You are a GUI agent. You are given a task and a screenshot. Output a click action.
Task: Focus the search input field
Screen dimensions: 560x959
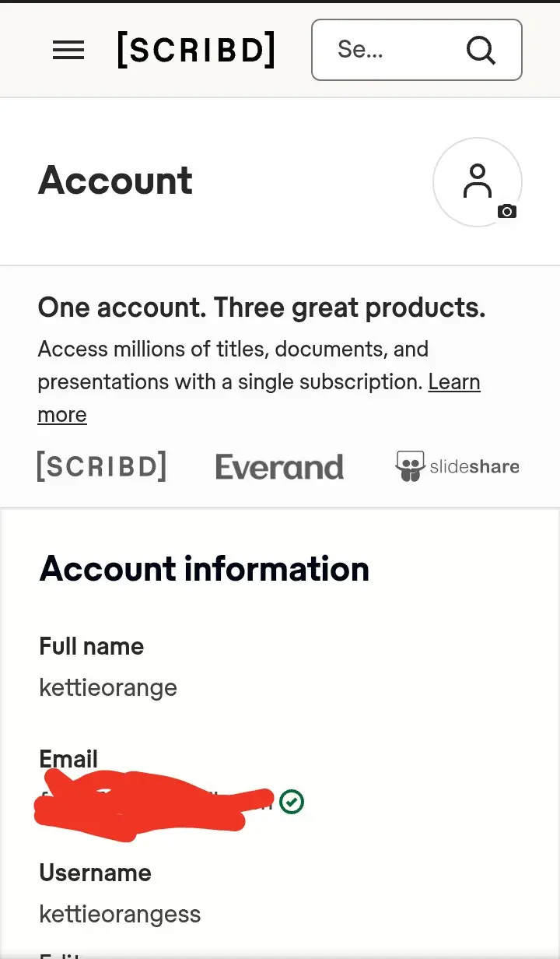click(416, 50)
